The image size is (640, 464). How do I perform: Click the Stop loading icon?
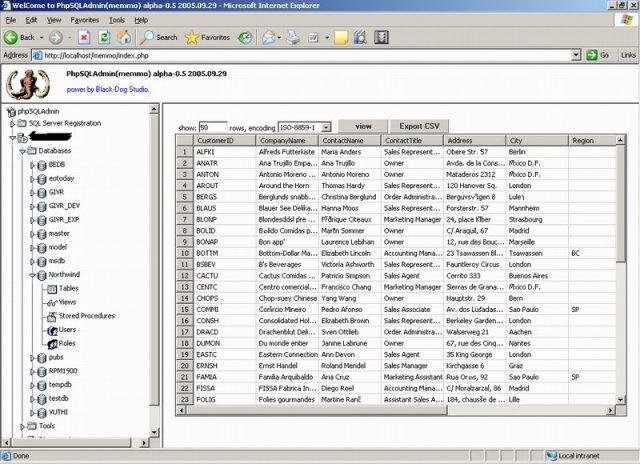coord(84,37)
